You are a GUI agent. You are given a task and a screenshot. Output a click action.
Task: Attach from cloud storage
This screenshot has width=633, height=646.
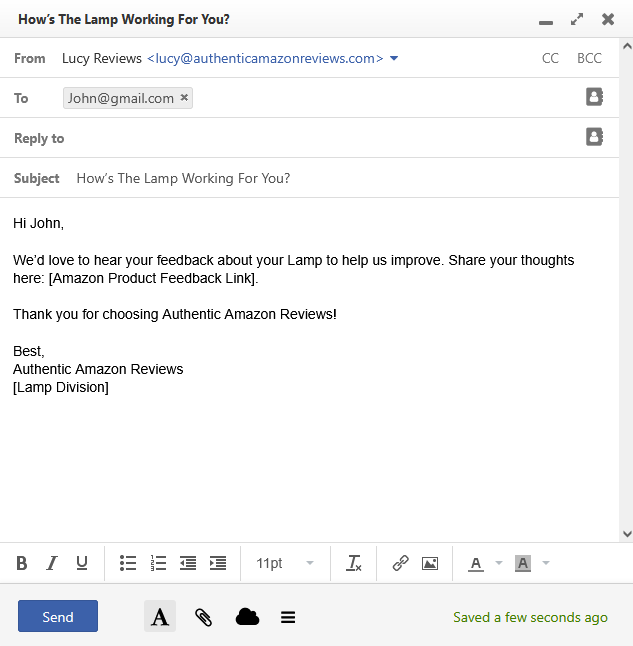click(247, 617)
